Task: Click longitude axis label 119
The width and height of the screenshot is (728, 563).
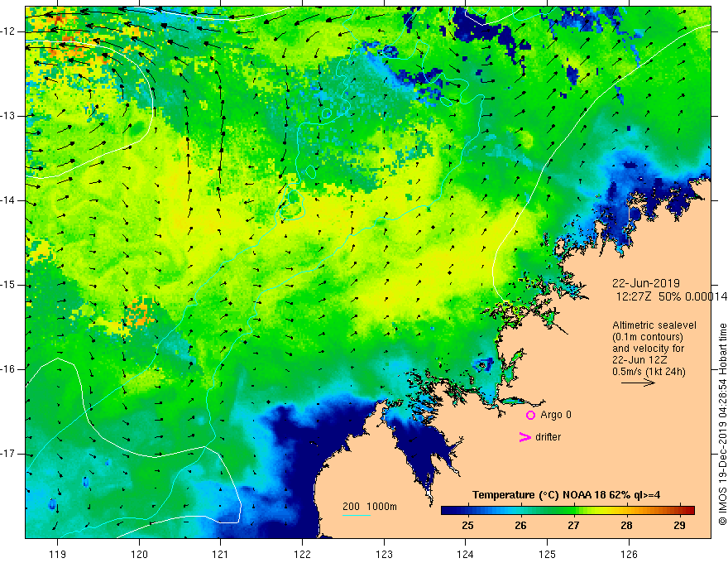Action: (x=58, y=554)
